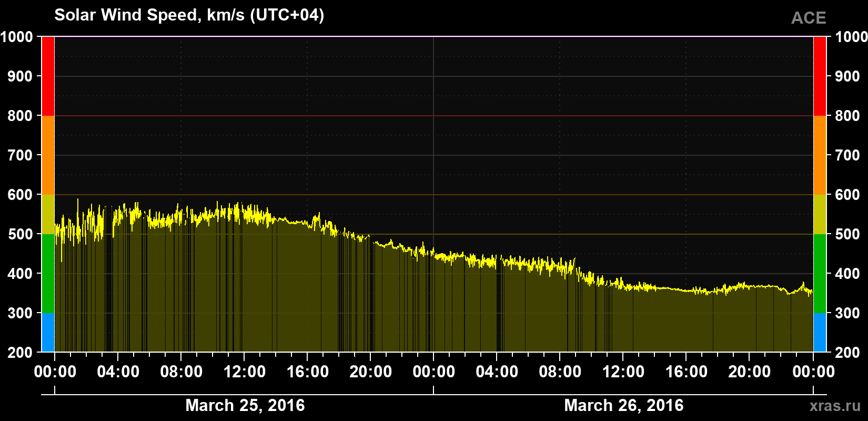Click the 12:00 time label for March 25
Image resolution: width=868 pixels, height=421 pixels.
click(x=245, y=372)
